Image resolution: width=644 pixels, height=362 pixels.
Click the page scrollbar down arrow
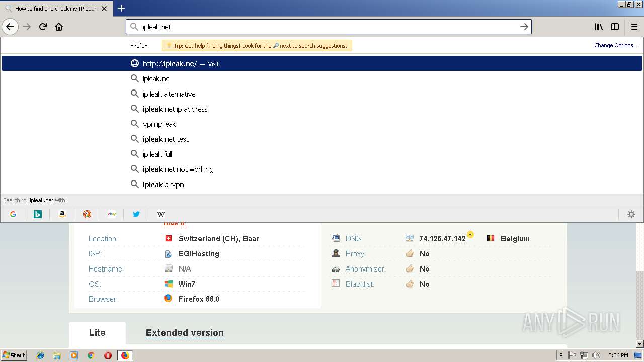[639, 344]
